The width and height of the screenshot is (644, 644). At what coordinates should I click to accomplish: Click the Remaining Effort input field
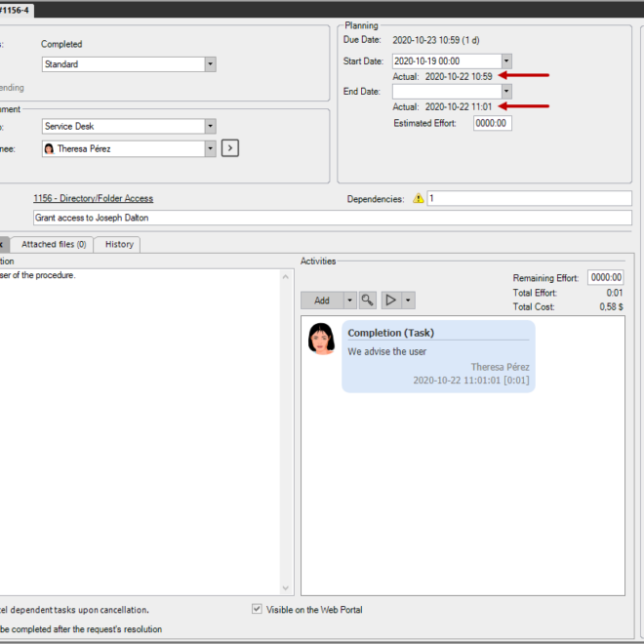point(605,278)
